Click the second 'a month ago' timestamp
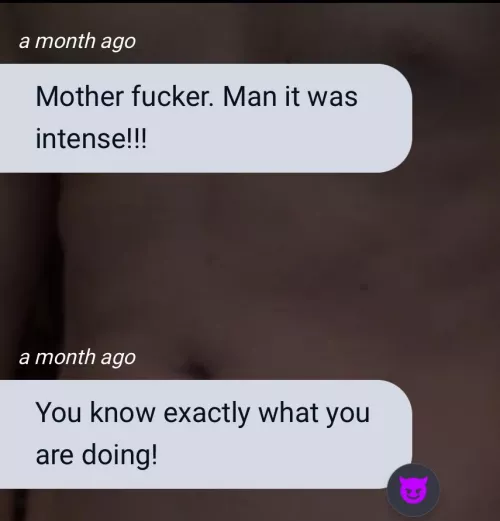The height and width of the screenshot is (521, 500). pyautogui.click(x=77, y=358)
